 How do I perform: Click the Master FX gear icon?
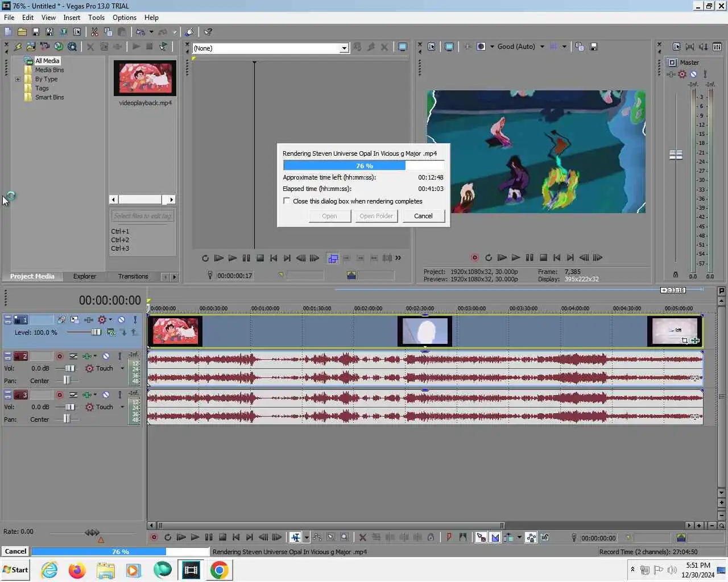click(x=682, y=74)
